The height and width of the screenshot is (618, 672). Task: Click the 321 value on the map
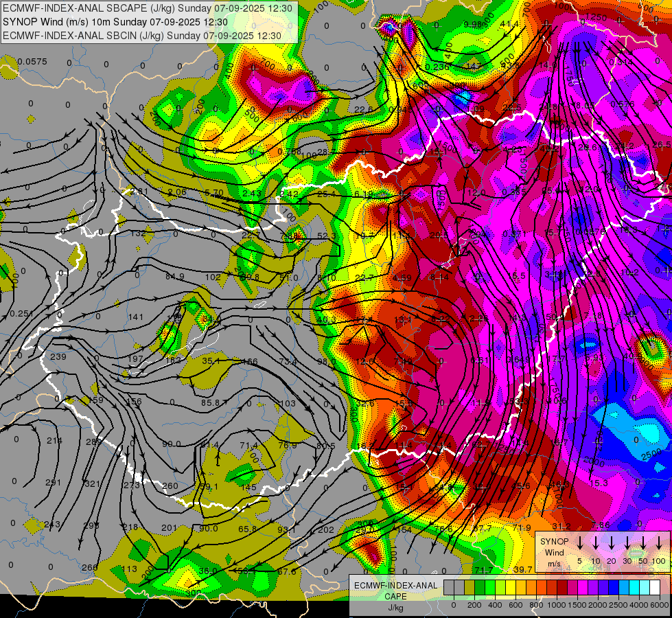92,484
